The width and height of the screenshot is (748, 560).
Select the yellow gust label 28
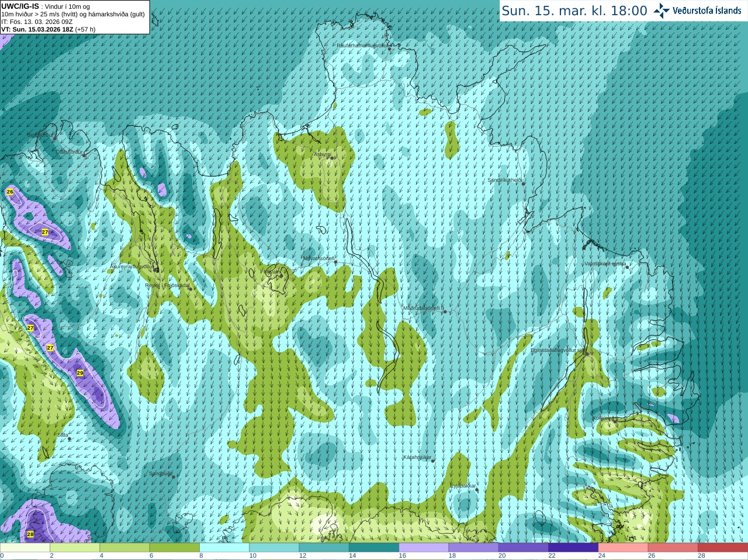coord(30,534)
